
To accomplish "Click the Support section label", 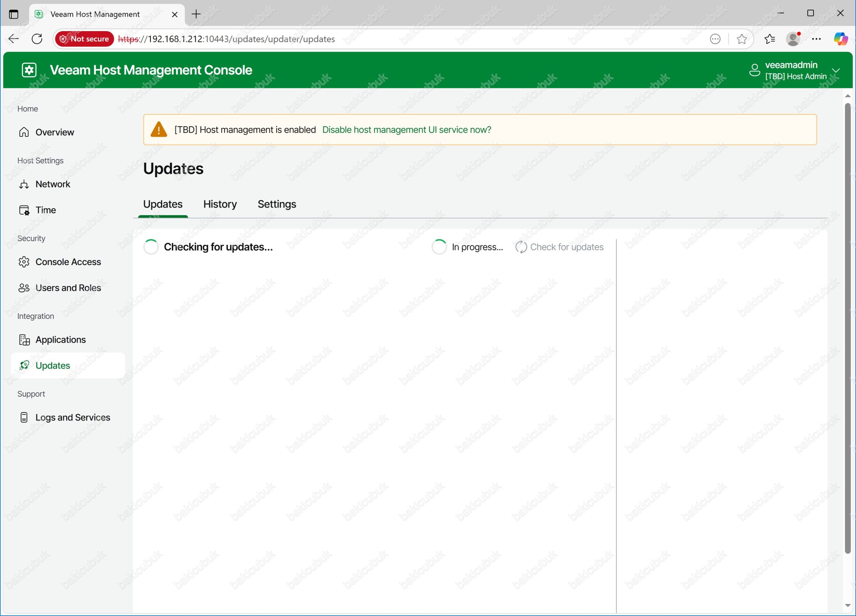I will pyautogui.click(x=31, y=394).
